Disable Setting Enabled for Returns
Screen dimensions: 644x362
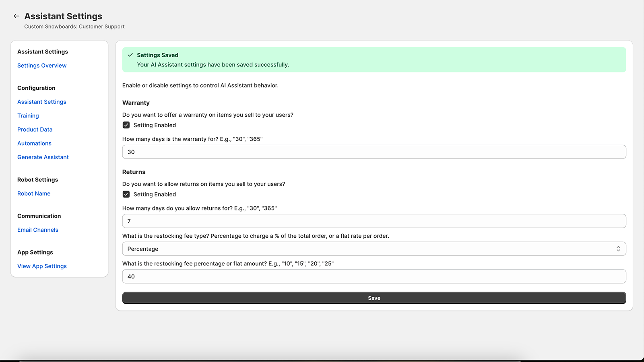[x=126, y=194]
